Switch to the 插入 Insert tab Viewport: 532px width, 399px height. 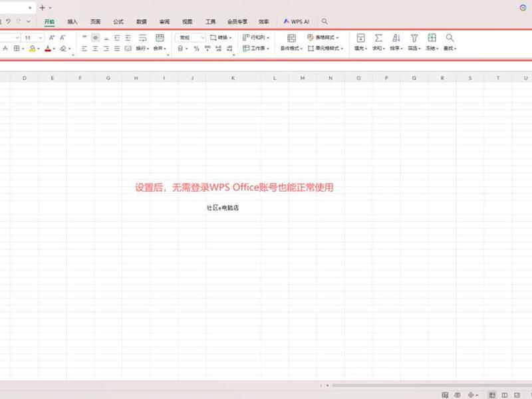click(72, 21)
